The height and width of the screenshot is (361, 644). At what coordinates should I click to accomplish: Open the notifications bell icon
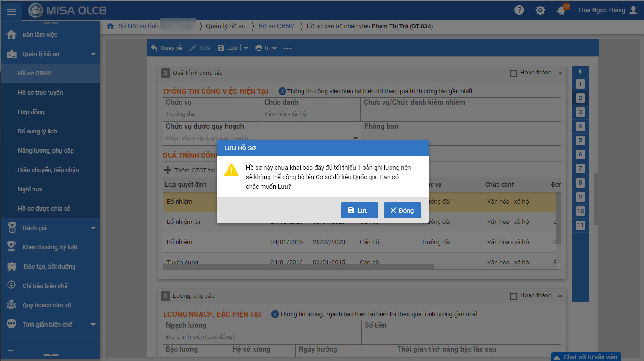561,10
